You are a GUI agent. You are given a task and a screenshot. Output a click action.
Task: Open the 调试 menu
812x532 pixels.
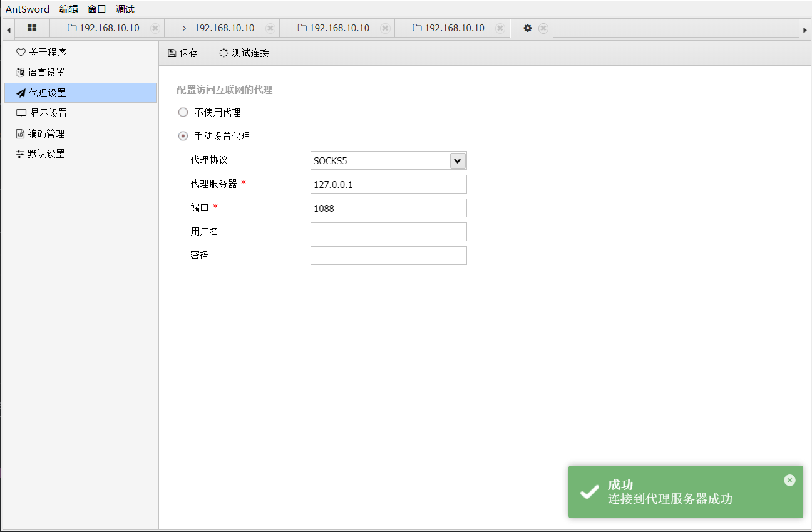(x=125, y=9)
